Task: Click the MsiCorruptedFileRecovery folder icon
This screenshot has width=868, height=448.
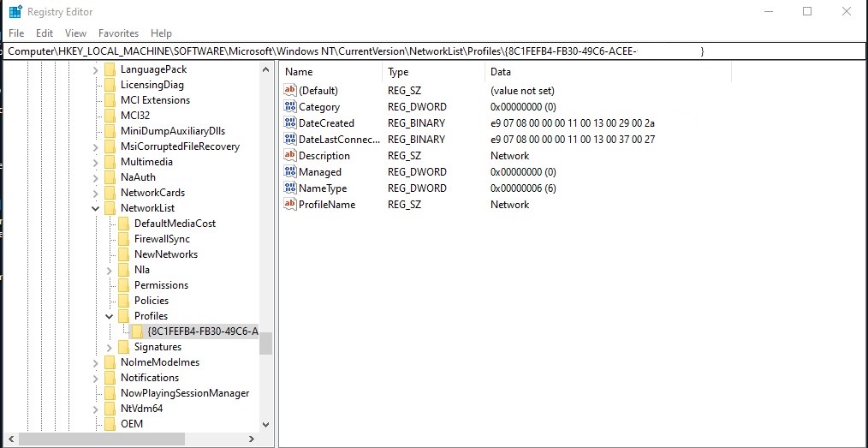Action: [110, 146]
